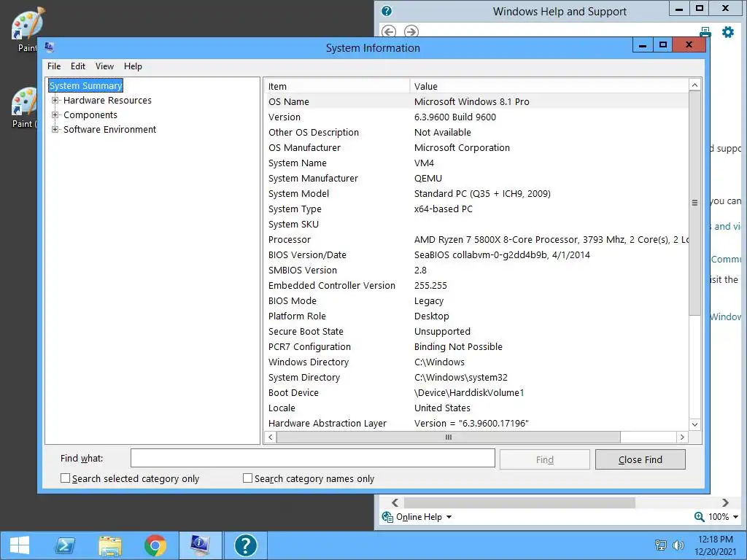Open the View menu
The height and width of the screenshot is (560, 747).
(x=104, y=66)
